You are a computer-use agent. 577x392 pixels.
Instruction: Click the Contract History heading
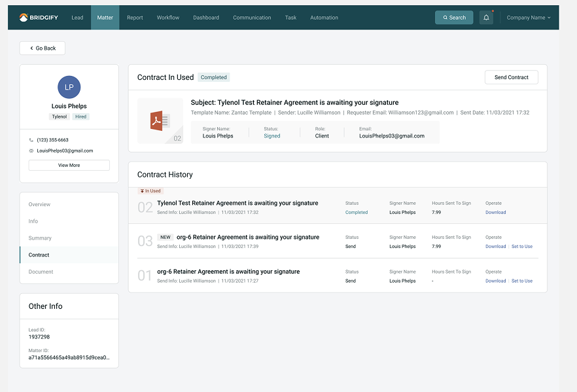click(165, 175)
